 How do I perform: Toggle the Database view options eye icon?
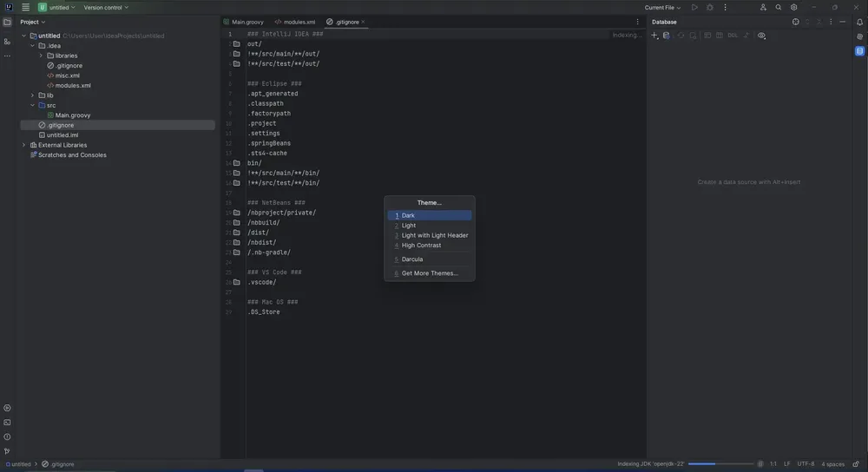[x=762, y=36]
